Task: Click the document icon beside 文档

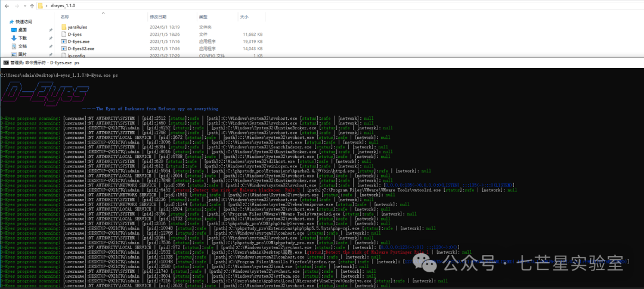Action: click(x=14, y=46)
